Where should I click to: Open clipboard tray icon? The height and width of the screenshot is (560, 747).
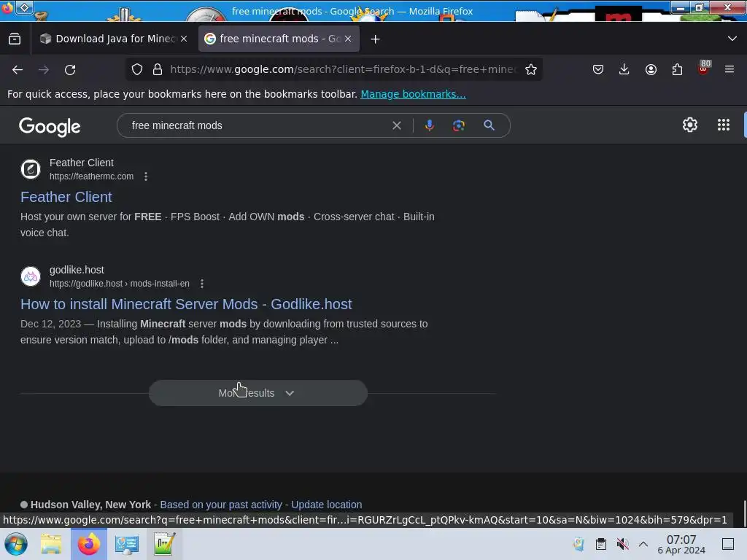(x=601, y=544)
